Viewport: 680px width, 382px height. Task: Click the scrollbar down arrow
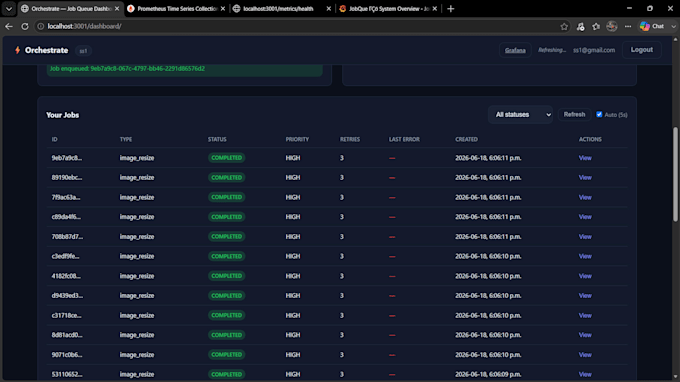coord(675,378)
